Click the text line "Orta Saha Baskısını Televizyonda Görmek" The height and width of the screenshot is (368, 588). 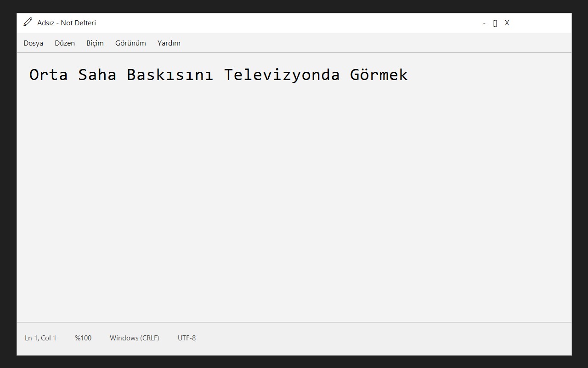[219, 75]
